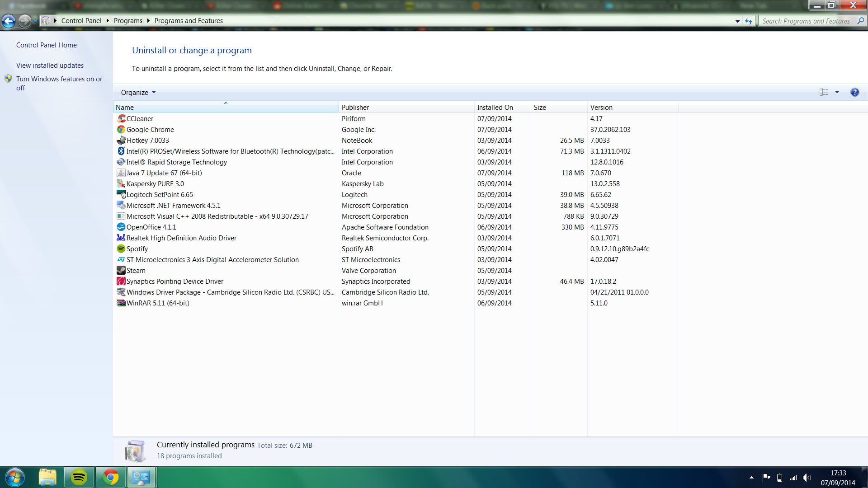Open the recent pages dropdown arrow
The height and width of the screenshot is (488, 868).
pyautogui.click(x=35, y=21)
